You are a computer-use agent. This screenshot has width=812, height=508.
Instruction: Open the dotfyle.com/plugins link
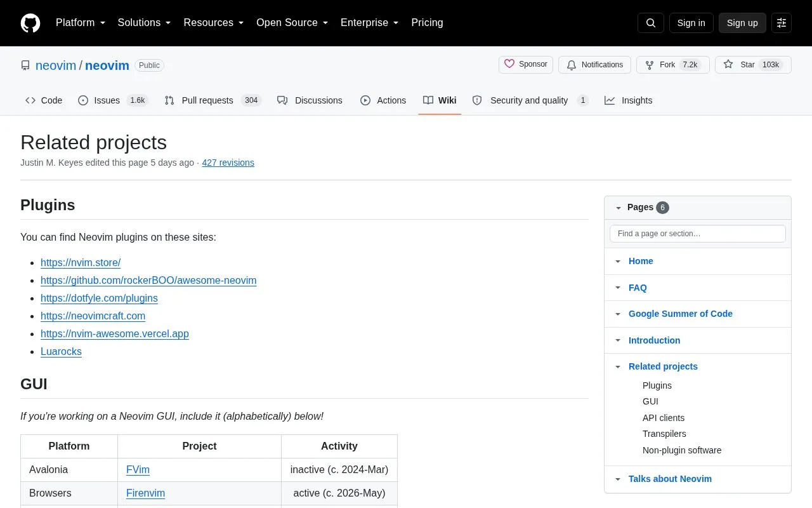(99, 298)
